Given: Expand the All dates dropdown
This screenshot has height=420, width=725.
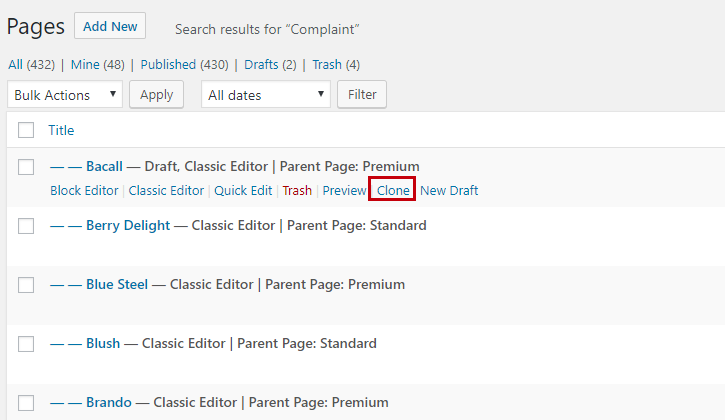Looking at the screenshot, I should coord(265,95).
